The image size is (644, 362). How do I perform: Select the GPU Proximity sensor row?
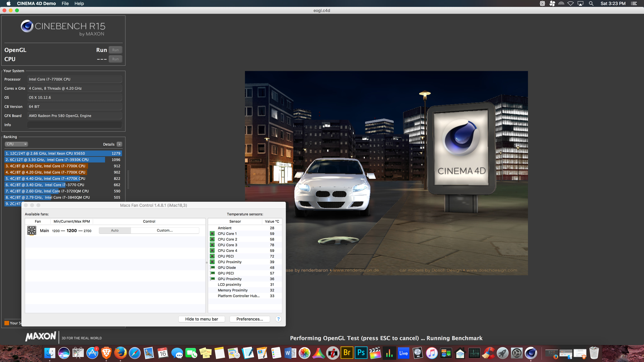(x=245, y=279)
